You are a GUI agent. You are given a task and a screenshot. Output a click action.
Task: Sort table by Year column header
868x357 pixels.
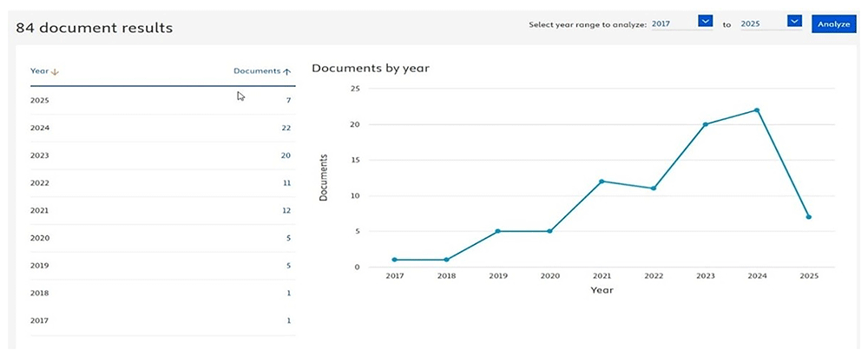[x=40, y=71]
